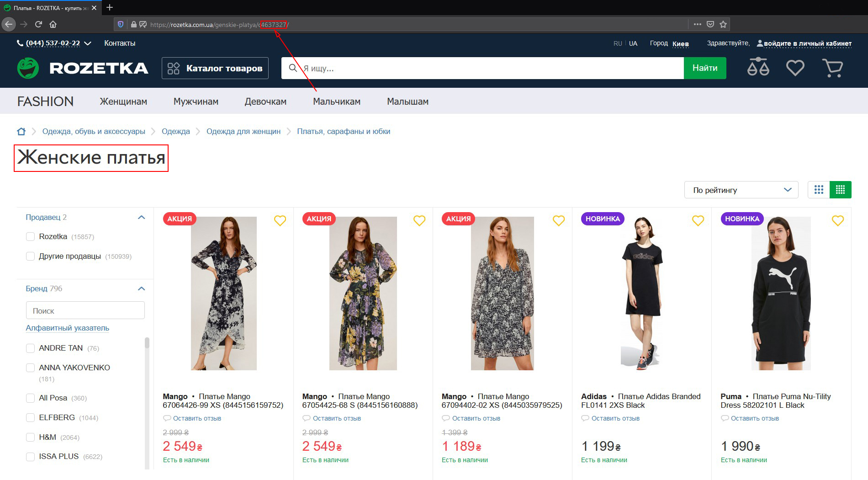
Task: Open the Женщинам fashion menu
Action: click(123, 101)
